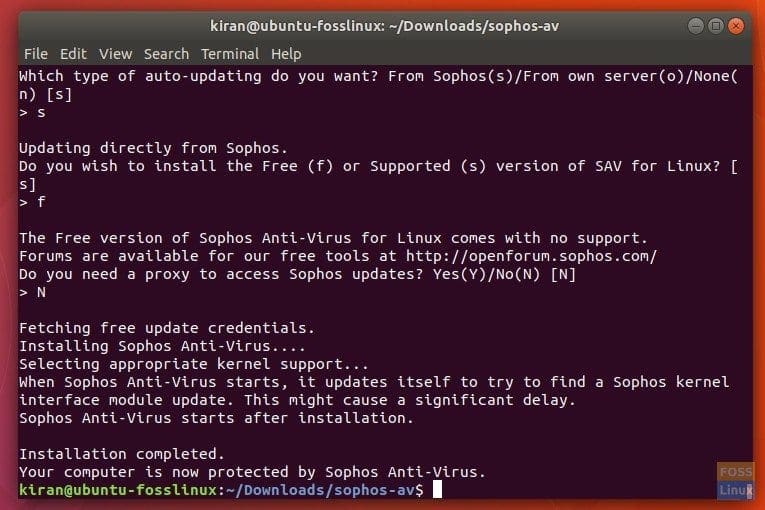Click the 'Fetching free update credentials.' line
Screen dimensions: 765x510
coord(167,328)
